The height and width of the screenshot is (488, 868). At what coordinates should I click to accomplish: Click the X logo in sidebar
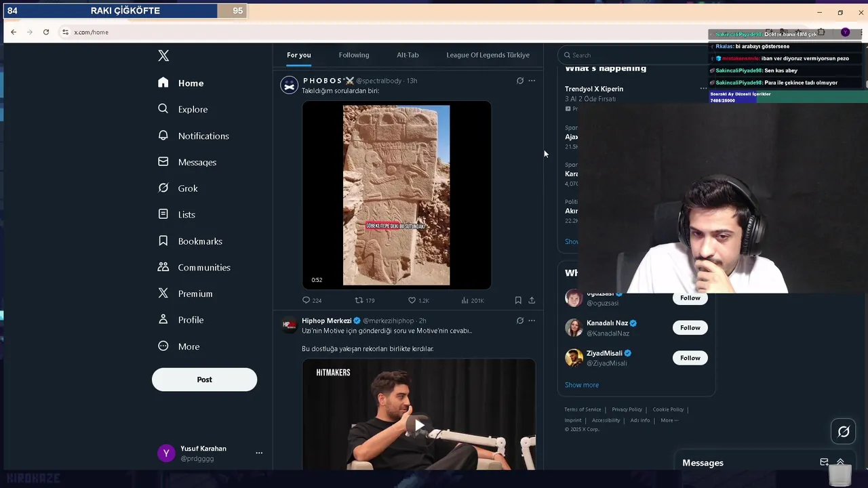163,56
